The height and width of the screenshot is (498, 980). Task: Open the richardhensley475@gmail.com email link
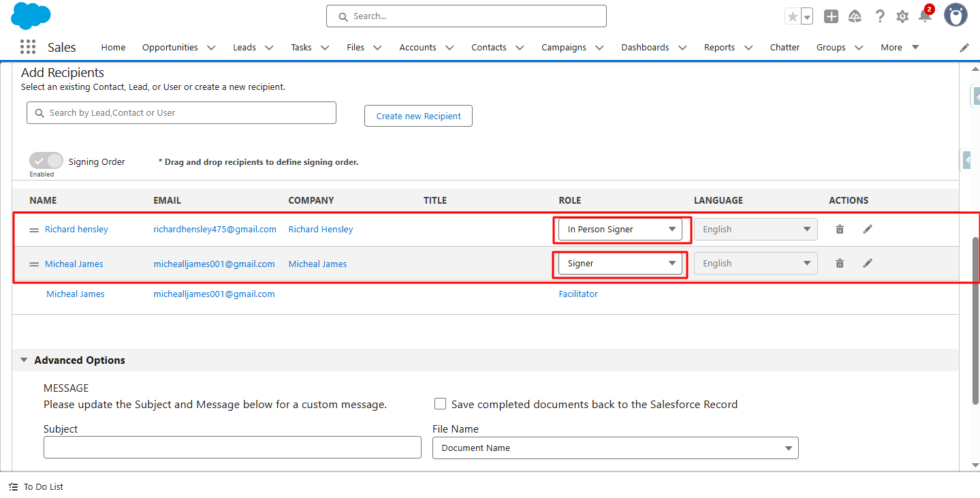coord(215,230)
